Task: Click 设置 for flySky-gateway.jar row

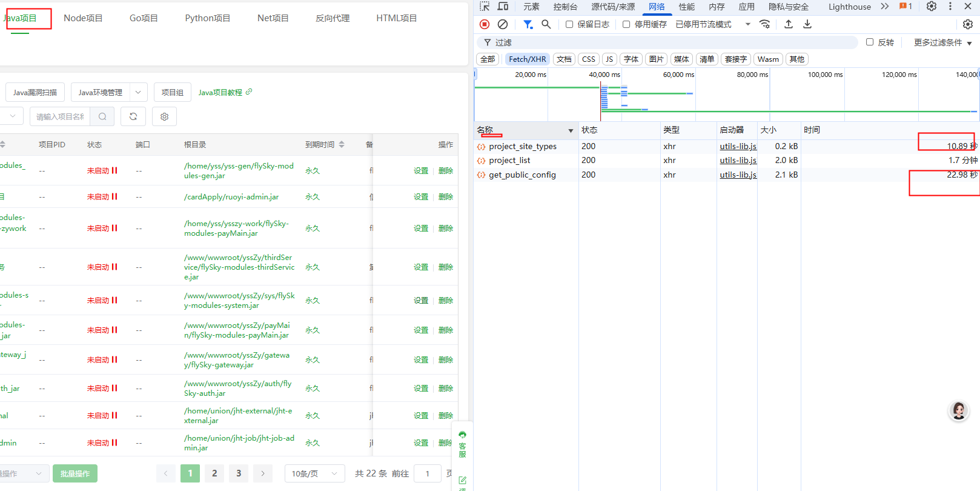Action: pyautogui.click(x=421, y=359)
